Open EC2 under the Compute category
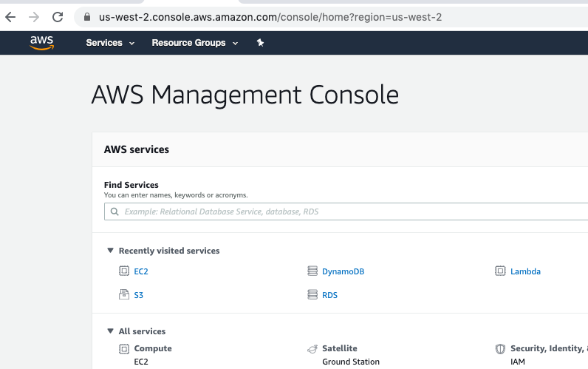The width and height of the screenshot is (588, 369). [x=141, y=362]
